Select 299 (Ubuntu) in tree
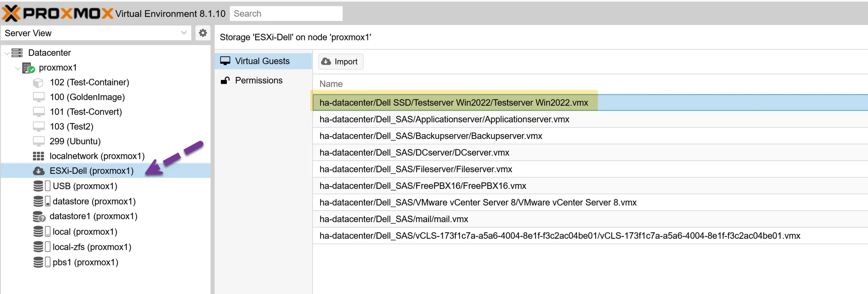 (x=75, y=141)
